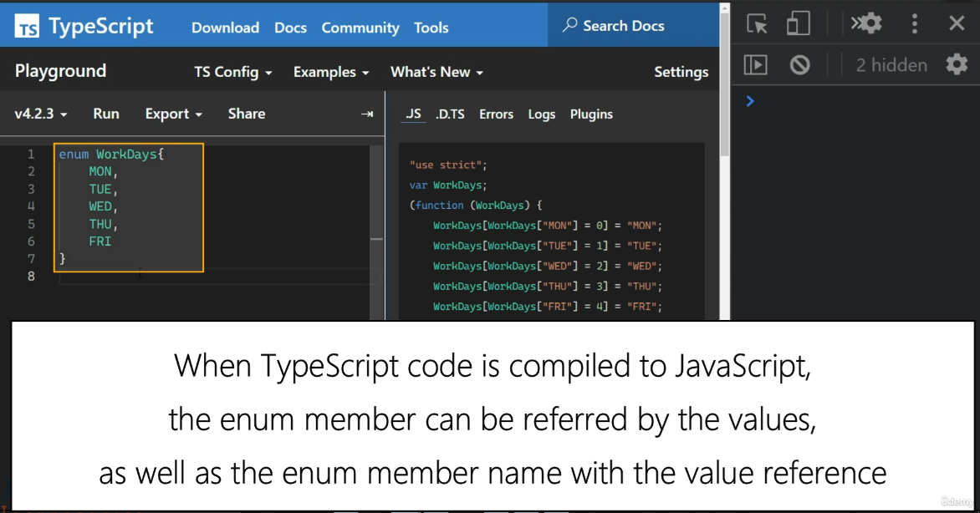Image resolution: width=980 pixels, height=513 pixels.
Task: Select the DevTools inspect element icon
Action: click(x=757, y=24)
